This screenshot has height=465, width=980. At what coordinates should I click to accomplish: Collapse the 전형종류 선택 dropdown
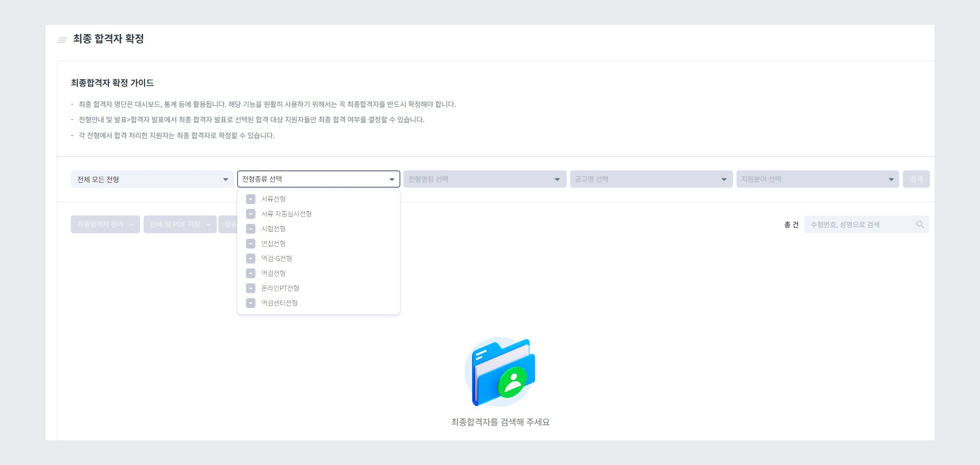point(318,179)
